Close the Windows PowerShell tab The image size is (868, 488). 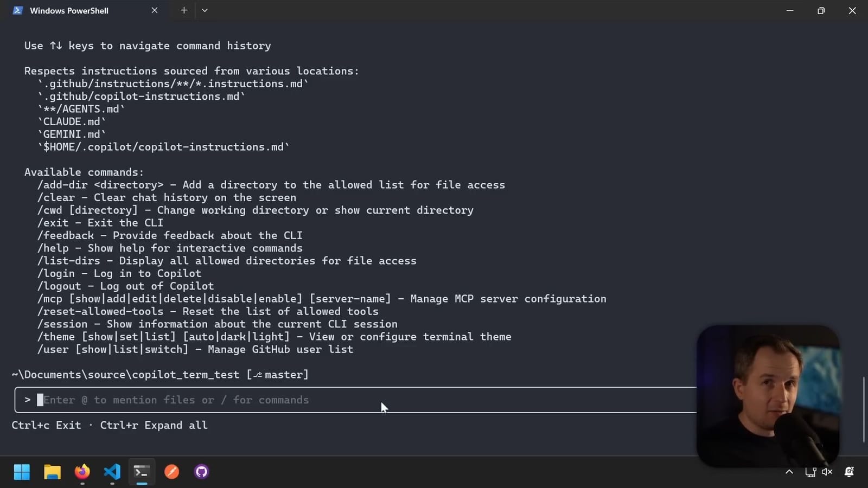pos(154,10)
